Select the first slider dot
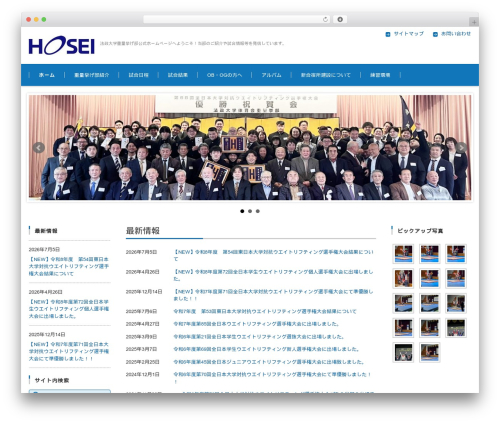Screen dimensions: 500x423 click(242, 211)
